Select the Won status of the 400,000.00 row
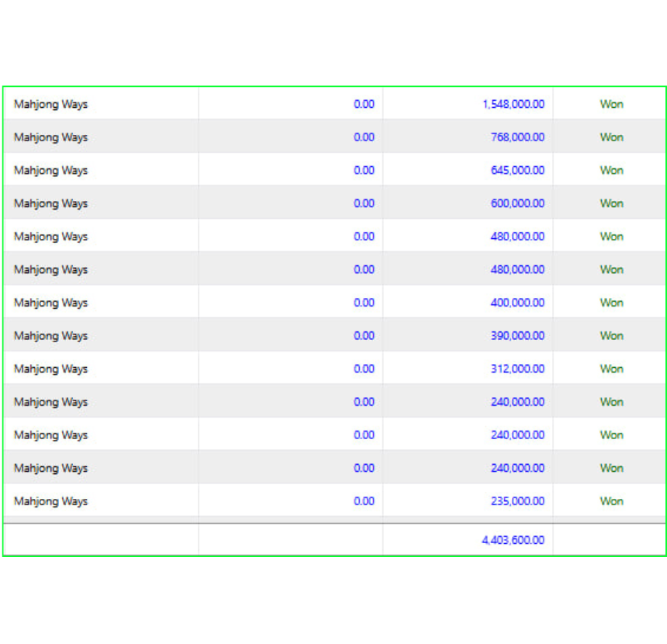The height and width of the screenshot is (644, 667). click(x=612, y=303)
